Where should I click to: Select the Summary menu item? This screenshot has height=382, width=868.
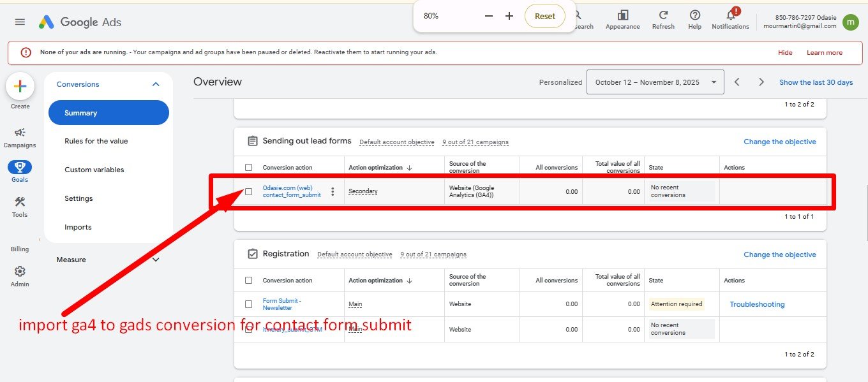(108, 113)
